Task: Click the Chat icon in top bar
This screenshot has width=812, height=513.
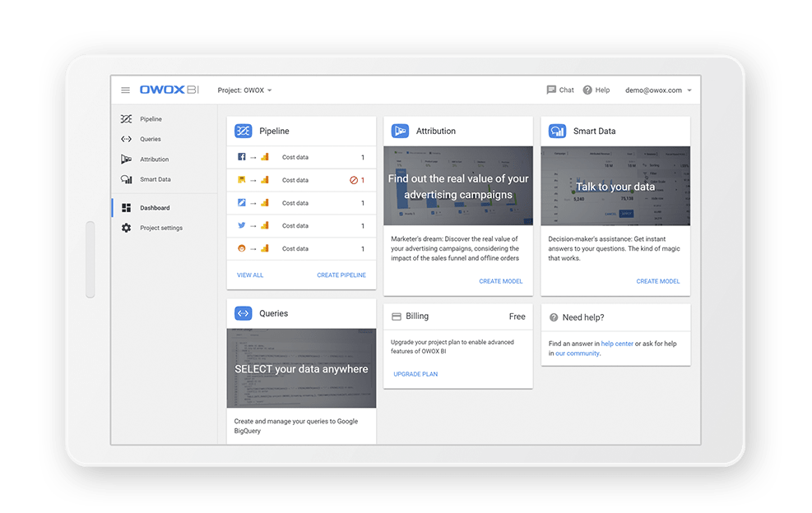Action: [x=553, y=90]
